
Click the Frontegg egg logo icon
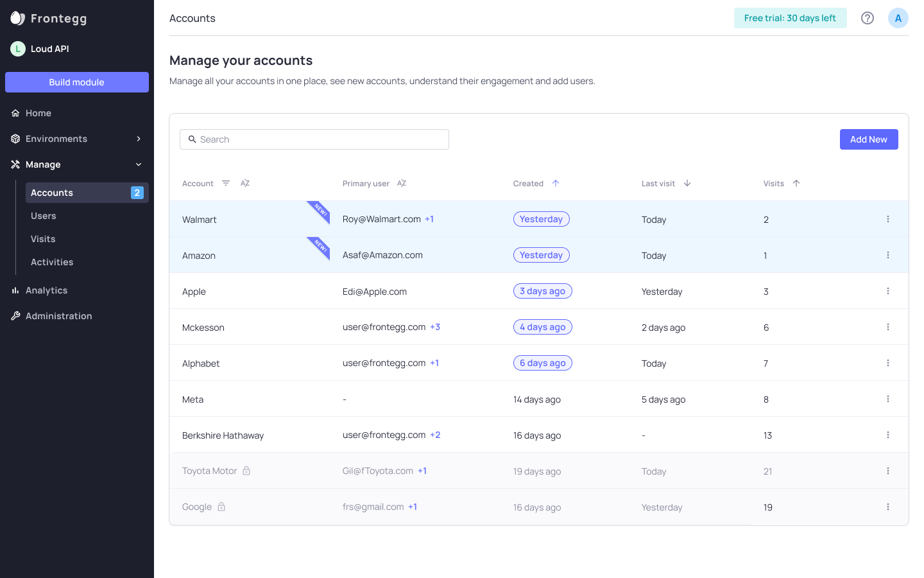pyautogui.click(x=16, y=18)
